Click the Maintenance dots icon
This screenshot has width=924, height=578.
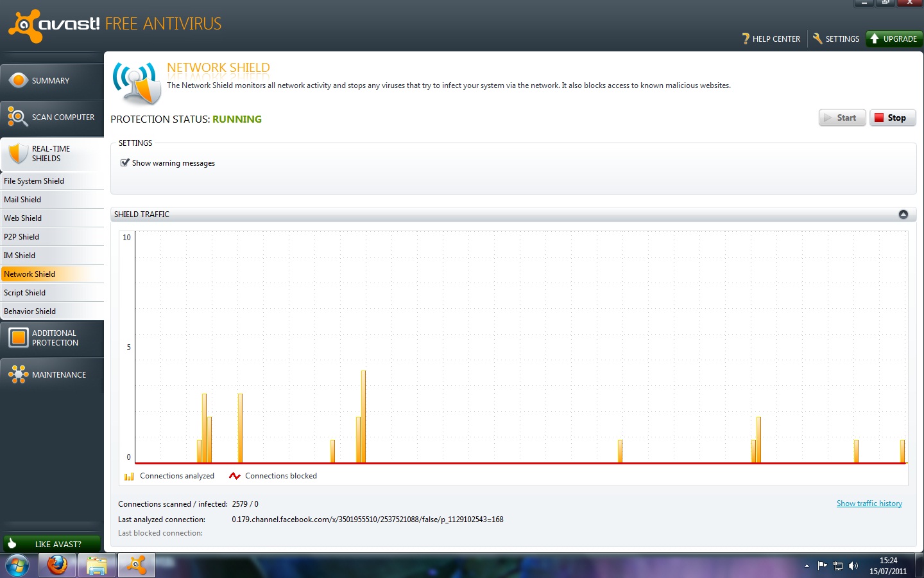click(x=18, y=374)
